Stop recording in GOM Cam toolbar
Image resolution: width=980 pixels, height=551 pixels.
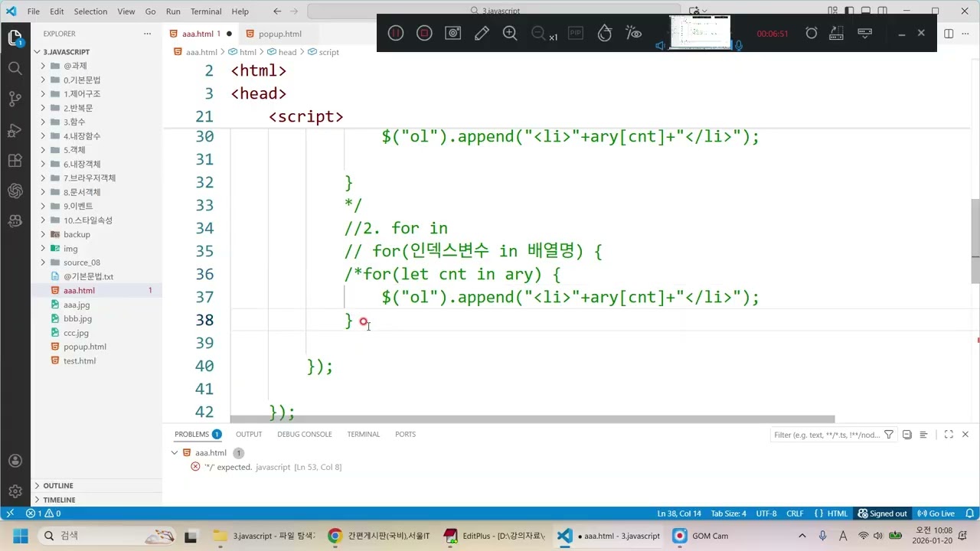[424, 33]
